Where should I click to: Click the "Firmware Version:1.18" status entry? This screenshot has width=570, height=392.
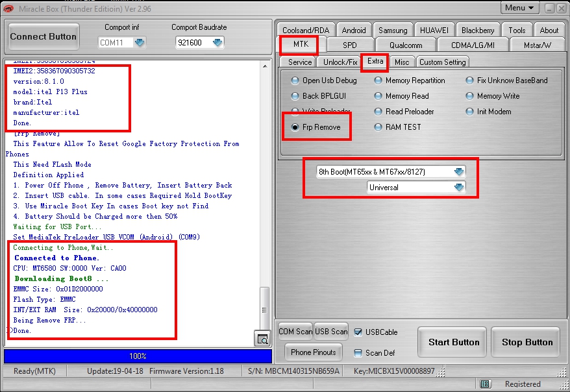click(186, 371)
